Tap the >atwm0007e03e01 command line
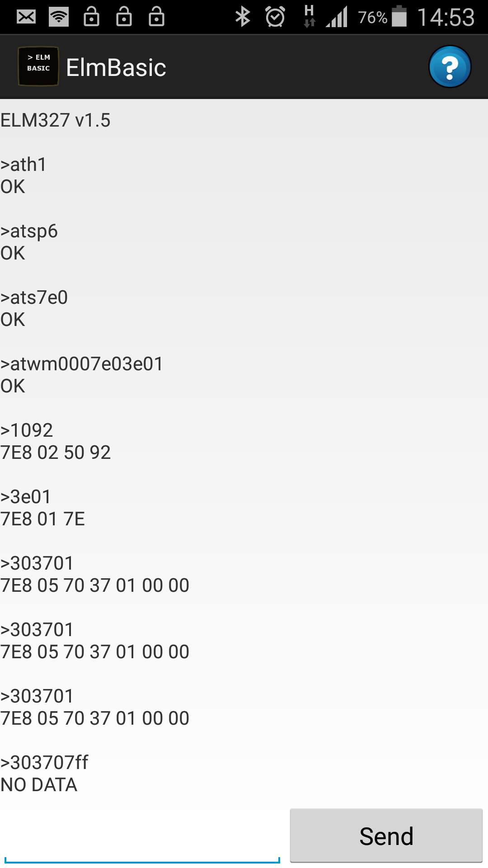 click(x=82, y=364)
